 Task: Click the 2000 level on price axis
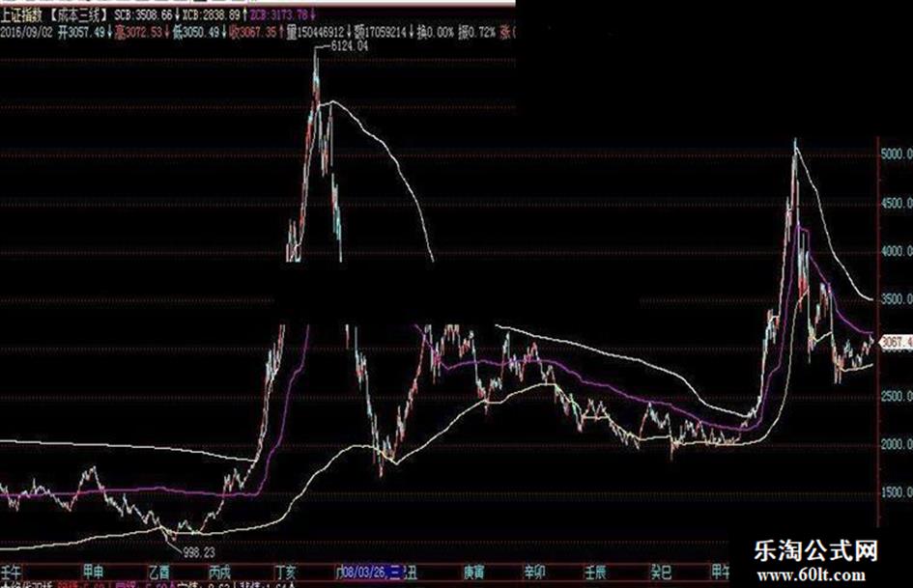tap(897, 444)
